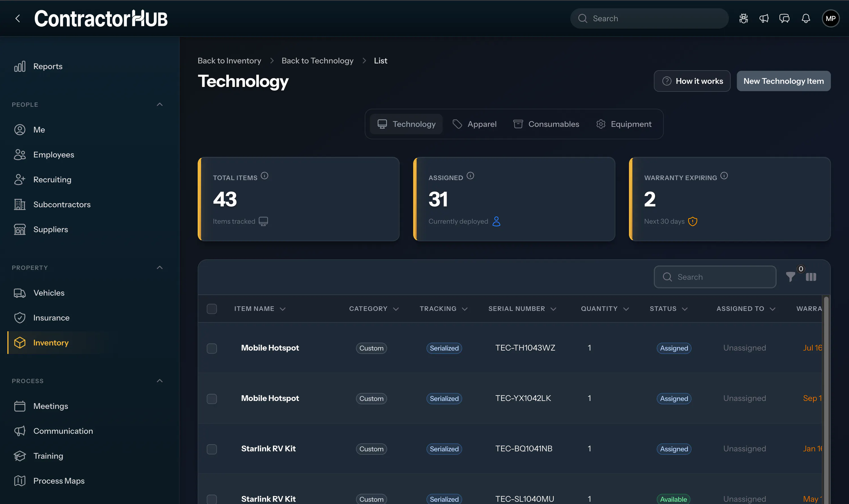Click the Assigned 31 card
This screenshot has height=504, width=849.
[514, 199]
